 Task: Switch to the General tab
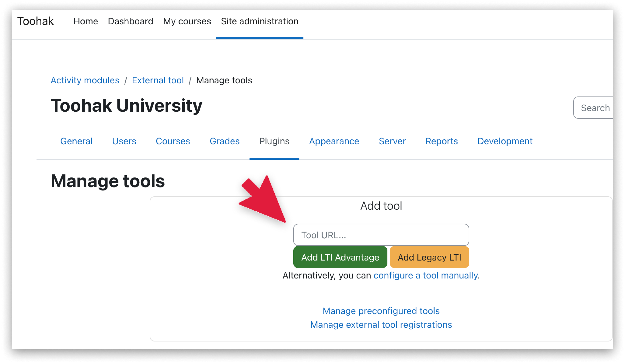76,141
